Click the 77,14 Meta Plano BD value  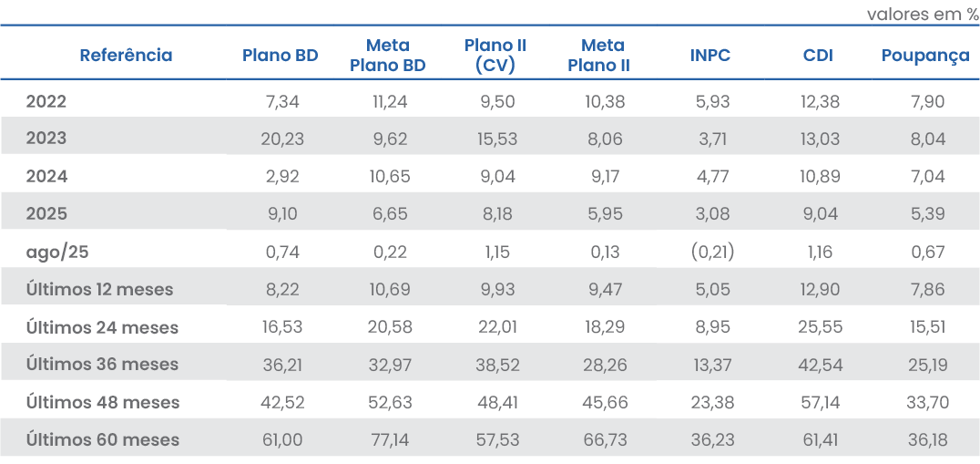tap(390, 439)
